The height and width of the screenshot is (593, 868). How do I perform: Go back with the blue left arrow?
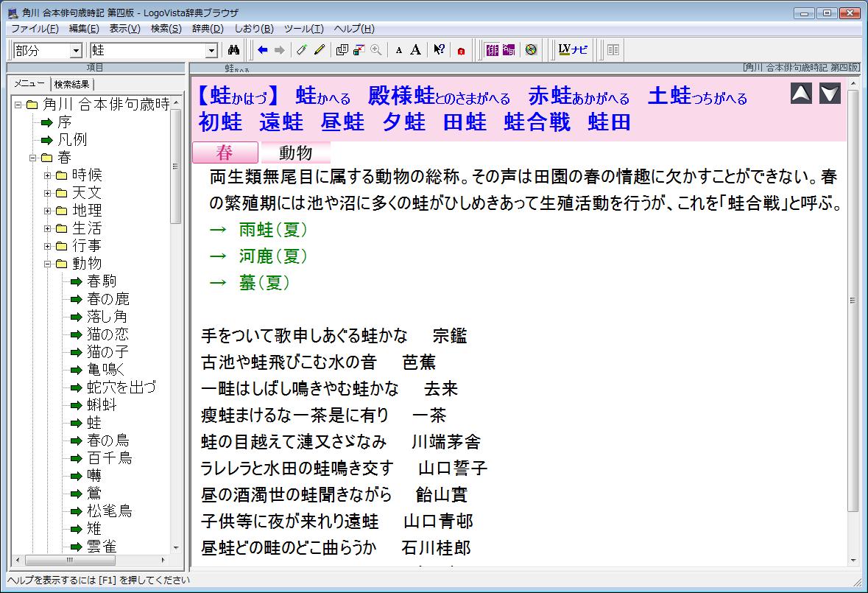click(x=262, y=50)
